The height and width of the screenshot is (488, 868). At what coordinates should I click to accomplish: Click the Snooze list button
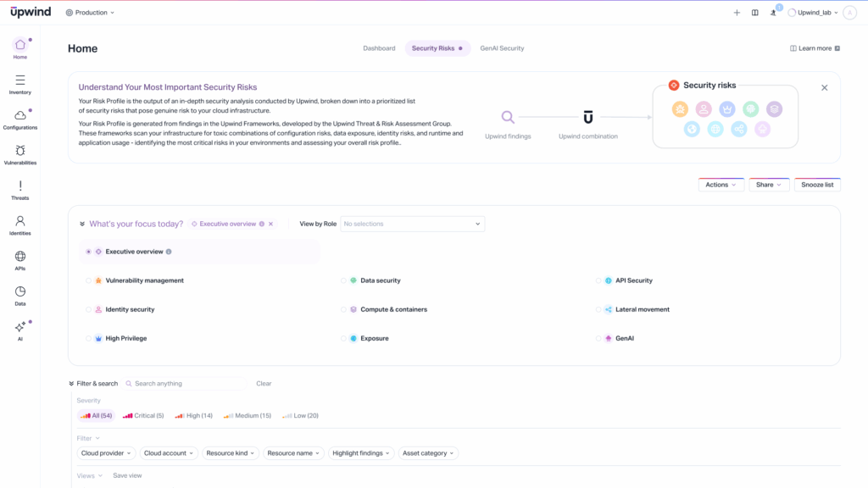click(x=816, y=184)
